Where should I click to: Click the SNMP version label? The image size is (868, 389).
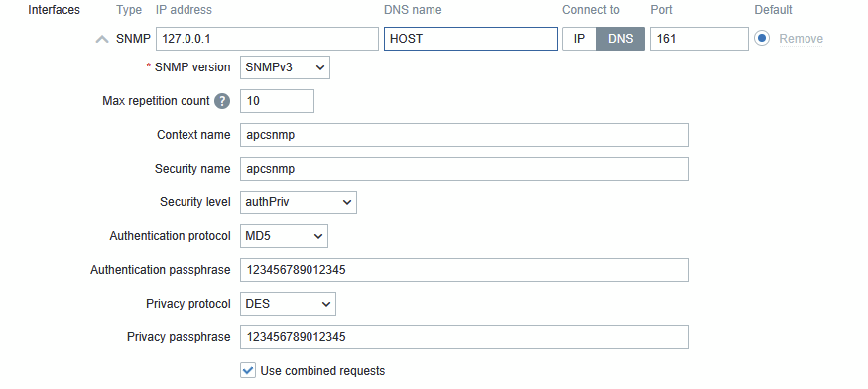[192, 67]
